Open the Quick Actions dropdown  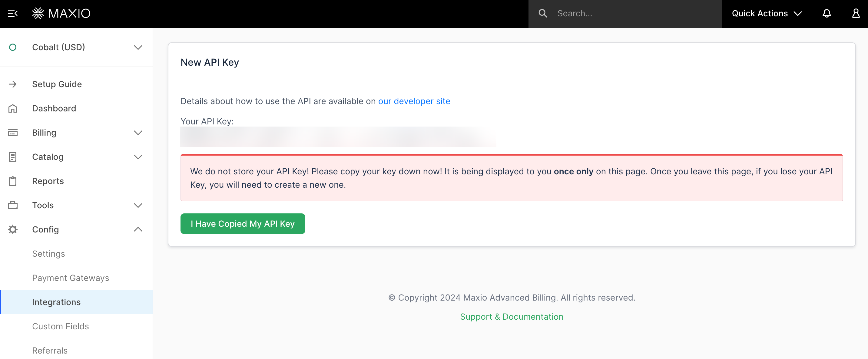[767, 14]
